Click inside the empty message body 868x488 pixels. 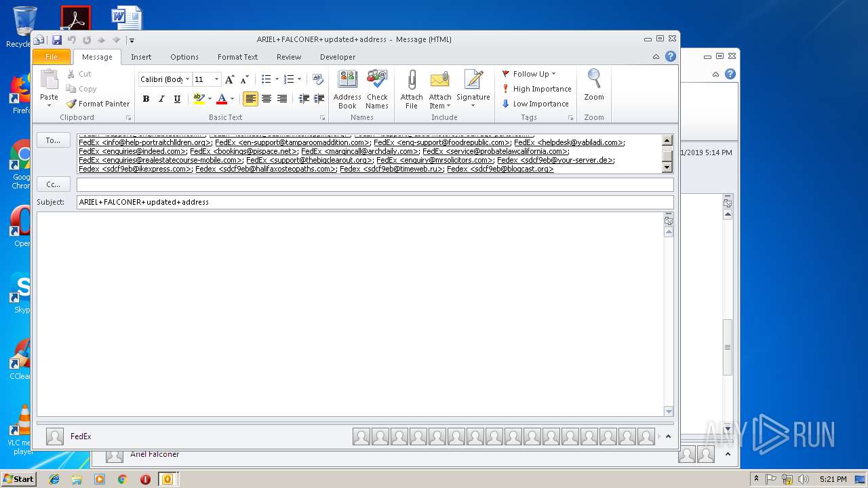tap(350, 314)
